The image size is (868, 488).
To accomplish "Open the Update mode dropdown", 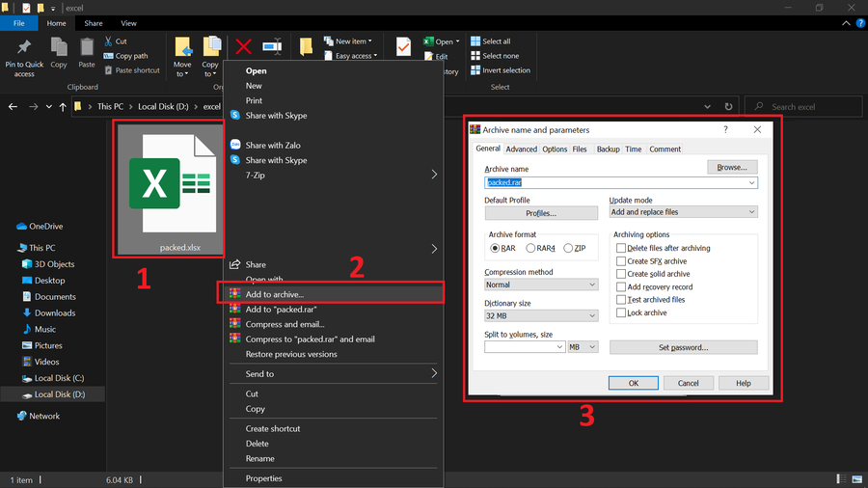I will (x=683, y=212).
